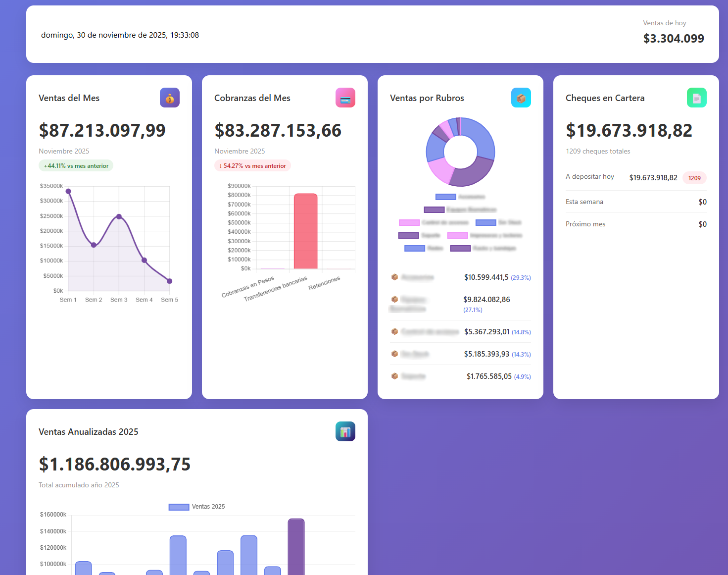Viewport: 728px width, 575px height.
Task: Select the bar chart icon on Ventas Anualizadas
Action: tap(345, 431)
